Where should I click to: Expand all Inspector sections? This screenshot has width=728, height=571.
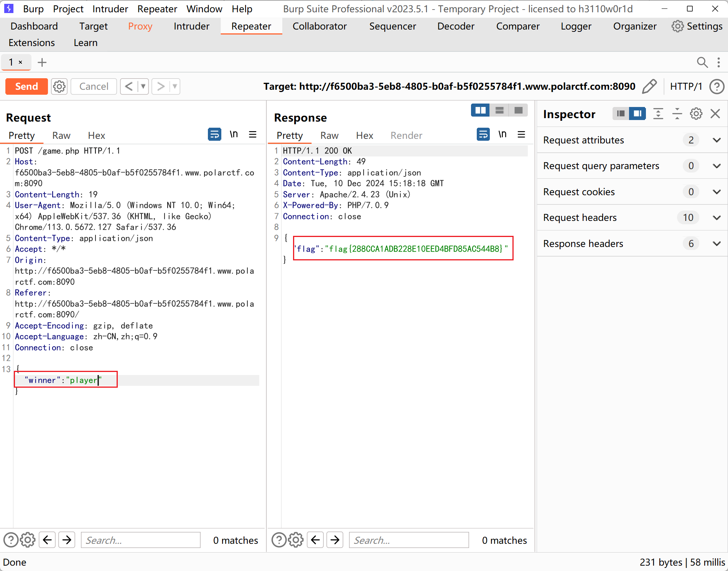click(658, 114)
